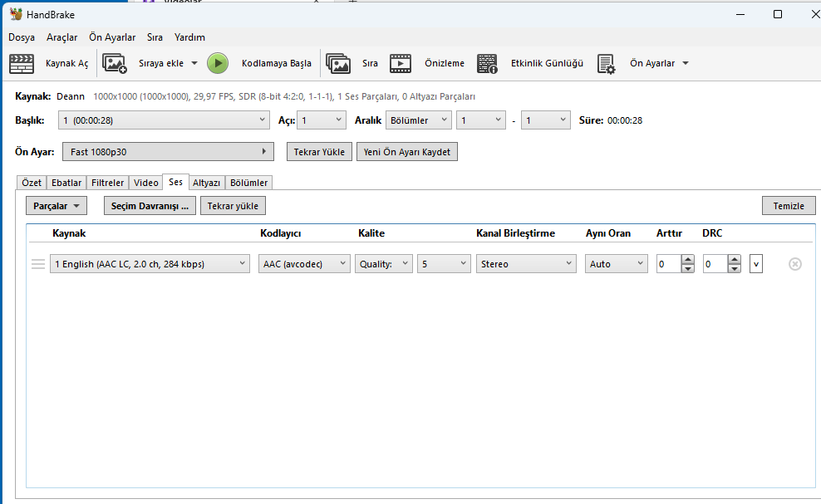Switch to the Video tab
Viewport: 821px width, 504px height.
(x=145, y=183)
